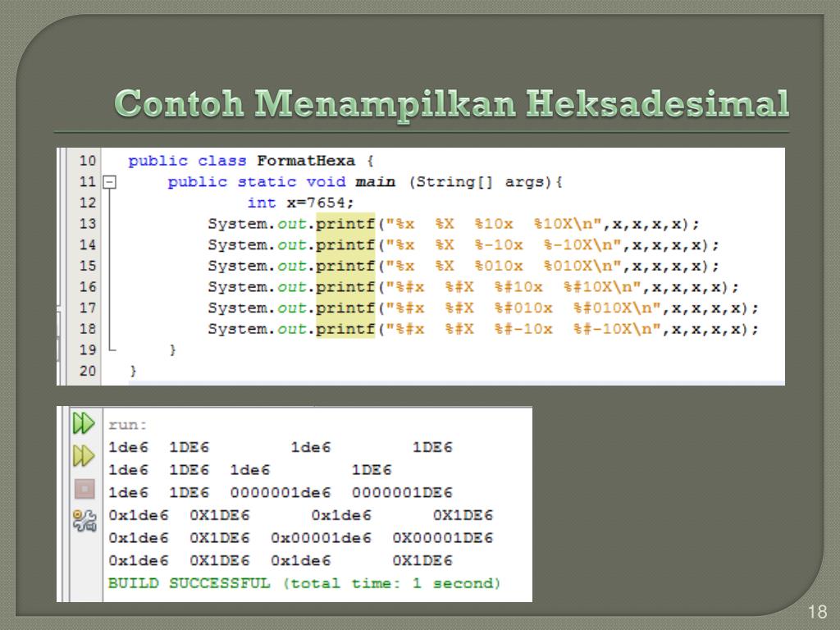The width and height of the screenshot is (840, 630).
Task: Click the slide number 18
Action: point(817,611)
